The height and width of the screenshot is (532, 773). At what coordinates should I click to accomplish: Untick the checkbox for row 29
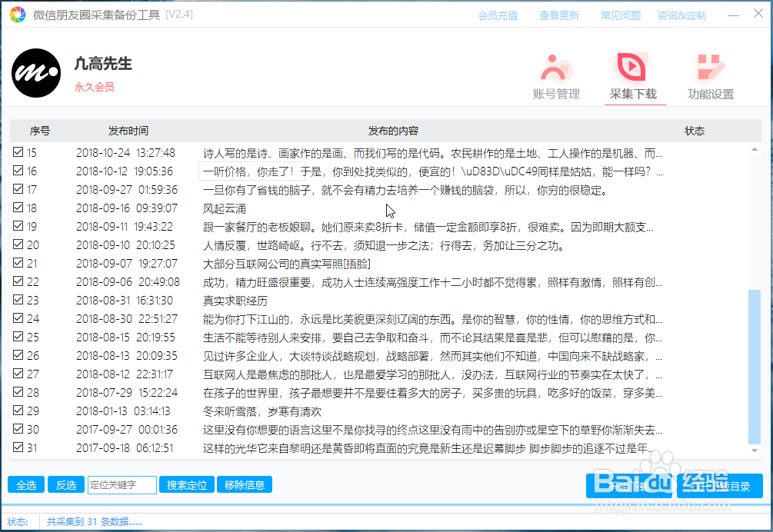pyautogui.click(x=18, y=410)
